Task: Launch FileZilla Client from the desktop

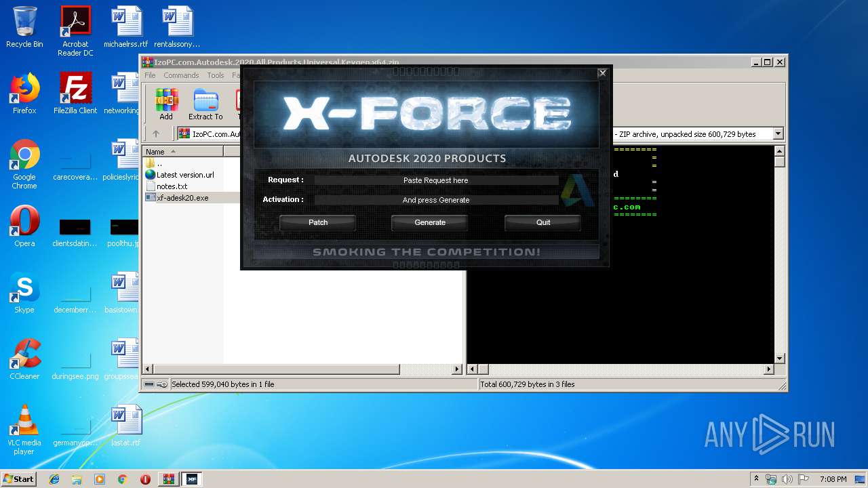Action: [75, 94]
